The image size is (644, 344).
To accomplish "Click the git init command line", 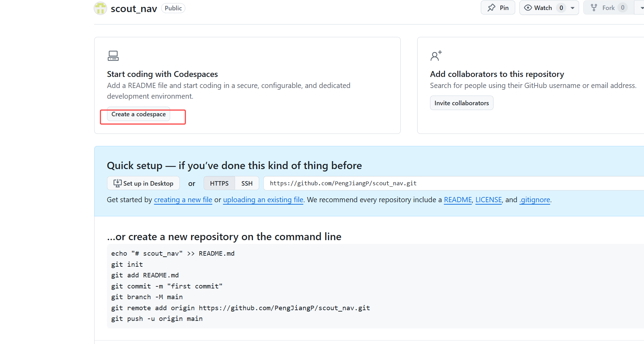I will tap(127, 265).
